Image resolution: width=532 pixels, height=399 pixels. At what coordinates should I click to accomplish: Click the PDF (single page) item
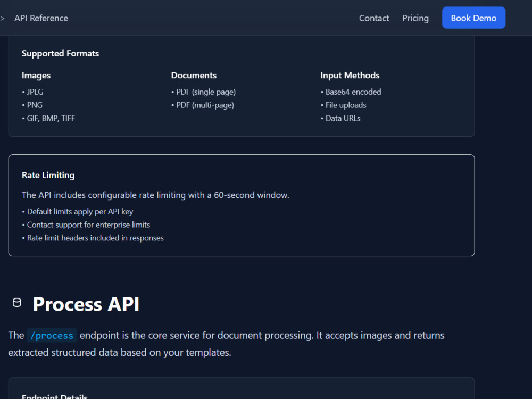click(x=204, y=92)
